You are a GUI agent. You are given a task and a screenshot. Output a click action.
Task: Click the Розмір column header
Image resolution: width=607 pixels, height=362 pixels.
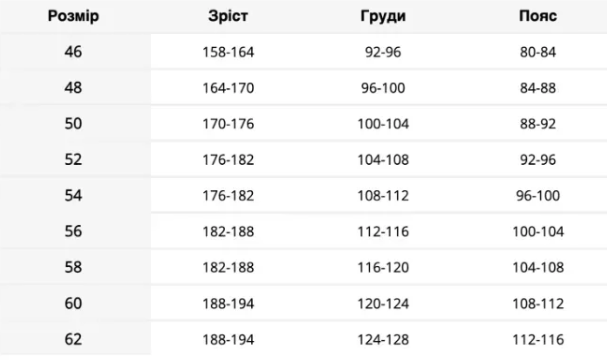tap(73, 16)
